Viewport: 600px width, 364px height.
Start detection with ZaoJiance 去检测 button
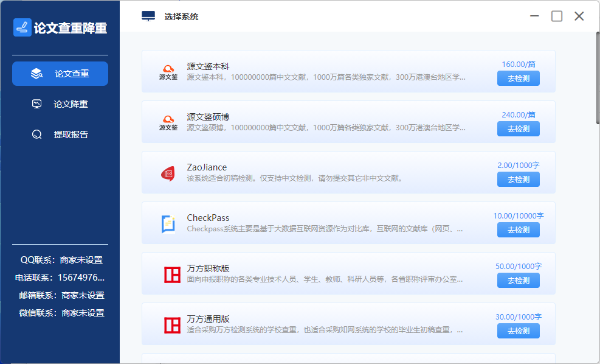click(518, 180)
